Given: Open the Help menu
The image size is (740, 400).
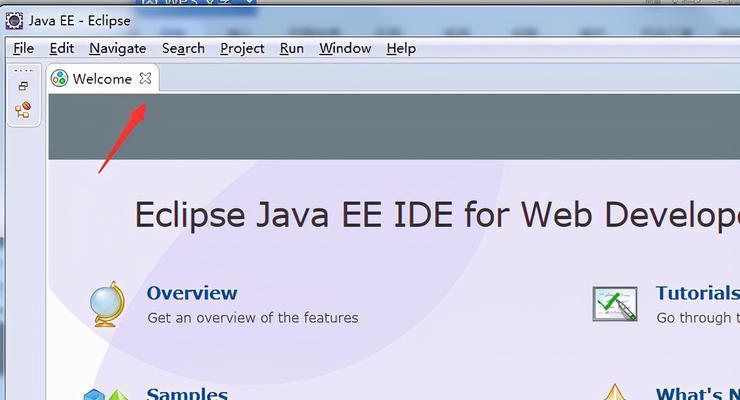Looking at the screenshot, I should point(401,49).
